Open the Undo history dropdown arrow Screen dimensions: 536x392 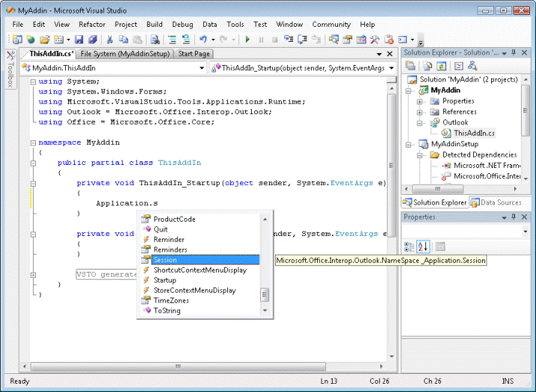pos(213,40)
